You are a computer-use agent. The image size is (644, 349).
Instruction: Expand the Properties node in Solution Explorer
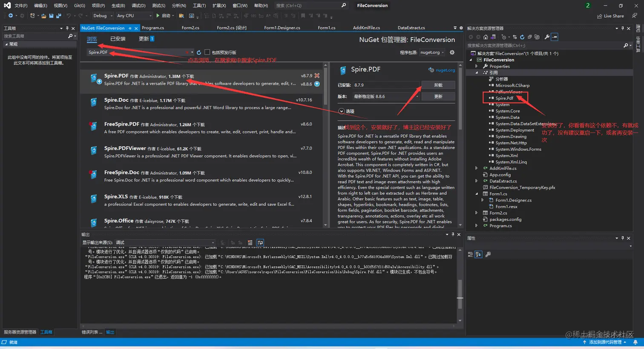coord(477,66)
